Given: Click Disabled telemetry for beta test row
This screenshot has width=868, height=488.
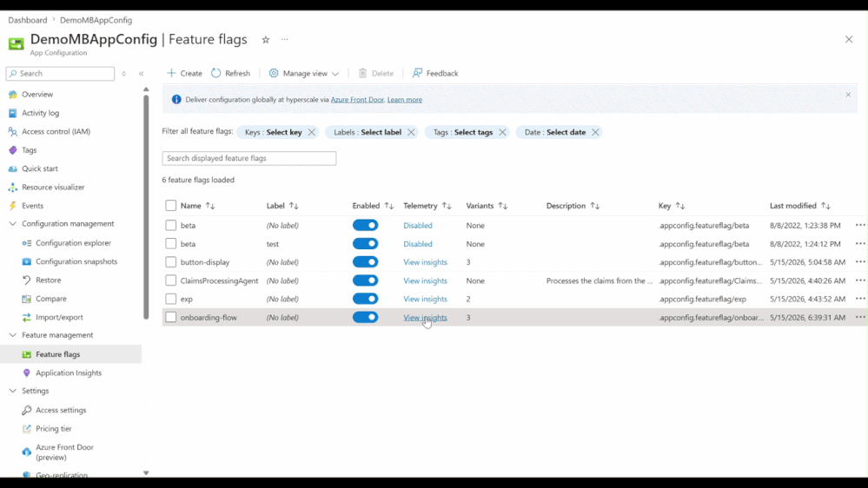Looking at the screenshot, I should pos(417,243).
